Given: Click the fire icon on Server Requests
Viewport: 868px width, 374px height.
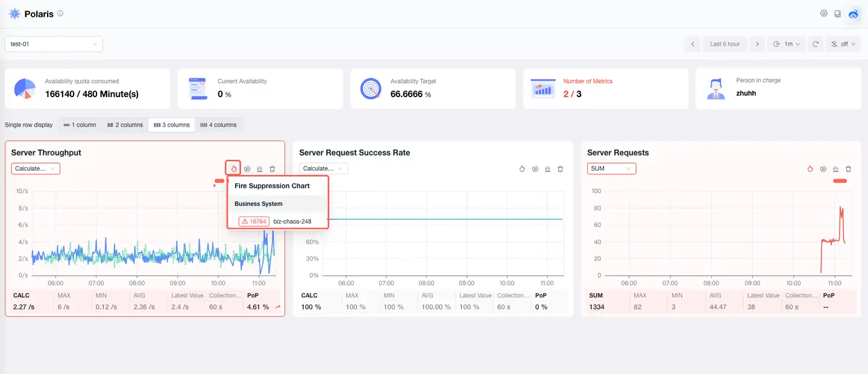Looking at the screenshot, I should (x=810, y=170).
